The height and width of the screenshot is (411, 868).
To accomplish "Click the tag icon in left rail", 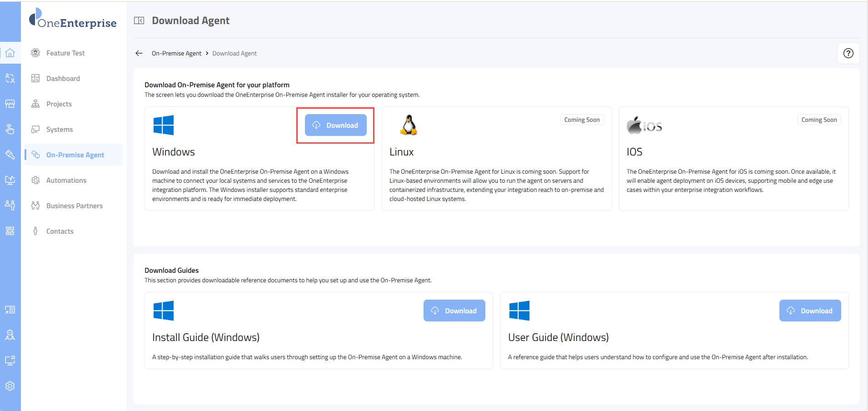I will [10, 155].
